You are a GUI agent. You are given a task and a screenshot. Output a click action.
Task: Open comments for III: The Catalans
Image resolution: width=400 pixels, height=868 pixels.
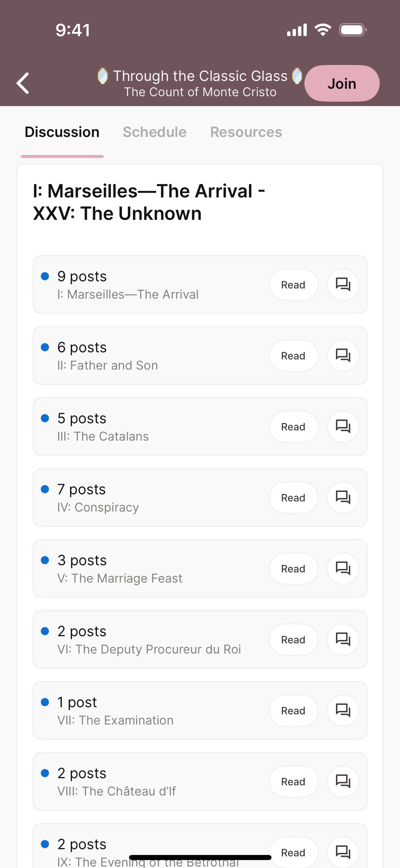[x=343, y=426]
